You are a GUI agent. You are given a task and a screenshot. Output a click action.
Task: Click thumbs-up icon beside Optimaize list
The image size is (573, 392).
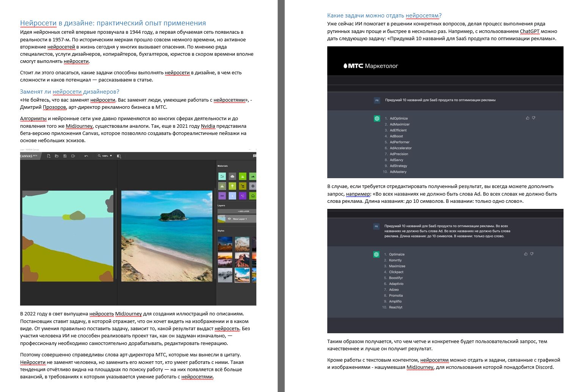tap(526, 254)
